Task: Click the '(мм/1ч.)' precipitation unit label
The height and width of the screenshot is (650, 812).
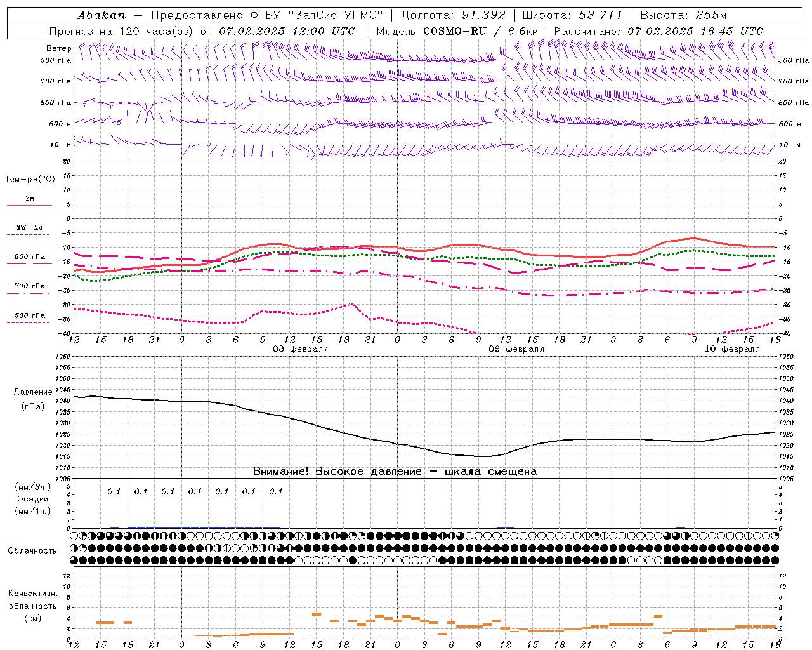Action: tap(33, 511)
